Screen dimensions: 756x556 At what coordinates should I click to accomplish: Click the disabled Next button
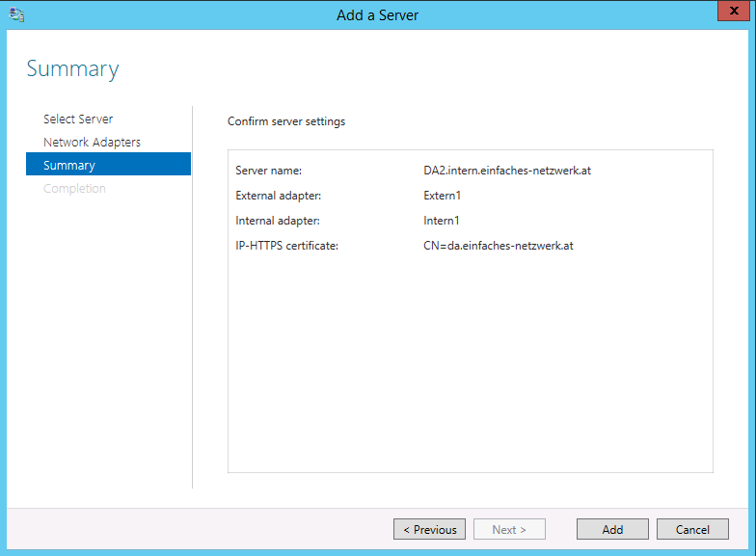[509, 529]
